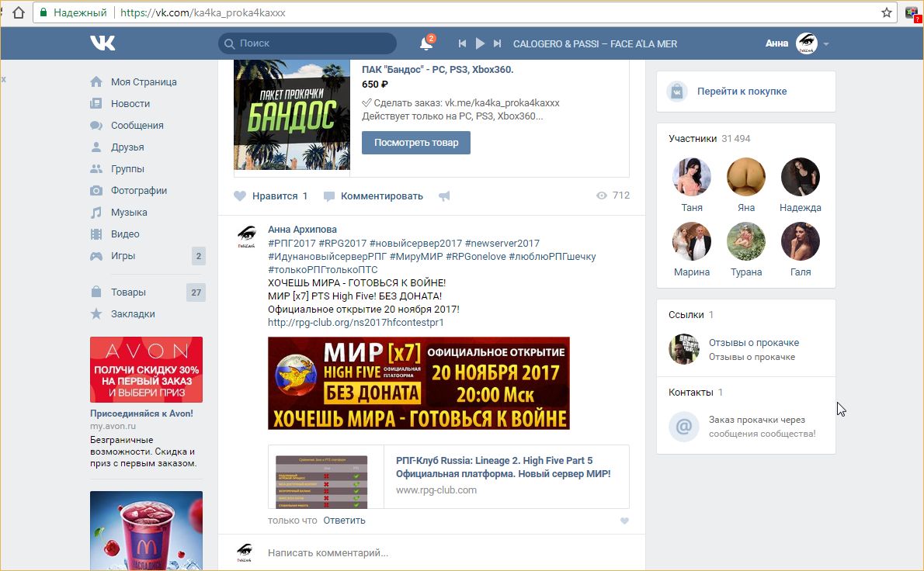Click the VK logo in header
The height and width of the screenshot is (571, 924).
pos(102,43)
